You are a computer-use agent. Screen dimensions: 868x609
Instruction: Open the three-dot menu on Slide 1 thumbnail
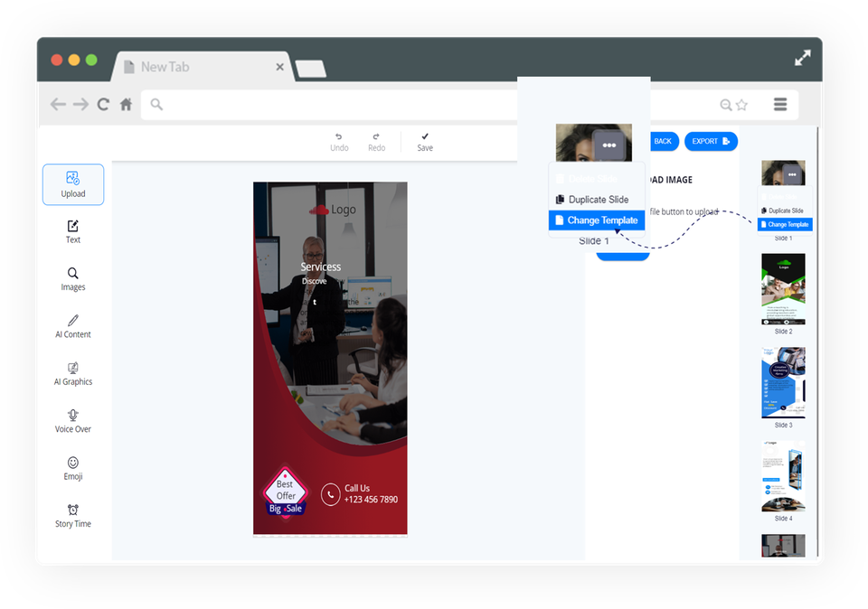click(x=793, y=174)
